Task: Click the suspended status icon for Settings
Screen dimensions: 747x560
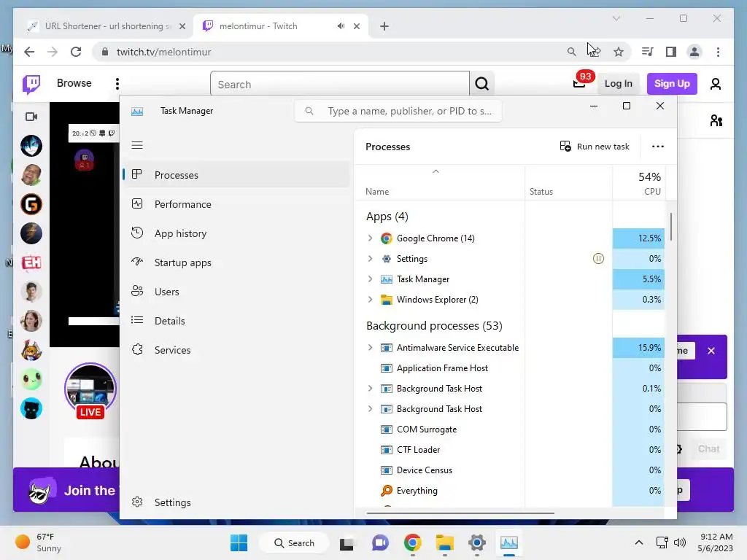Action: point(598,259)
